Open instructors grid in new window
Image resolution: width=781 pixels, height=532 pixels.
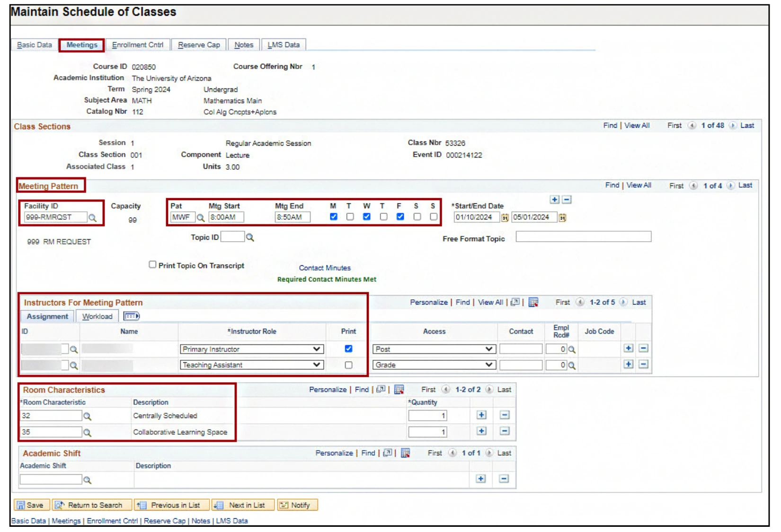[515, 302]
